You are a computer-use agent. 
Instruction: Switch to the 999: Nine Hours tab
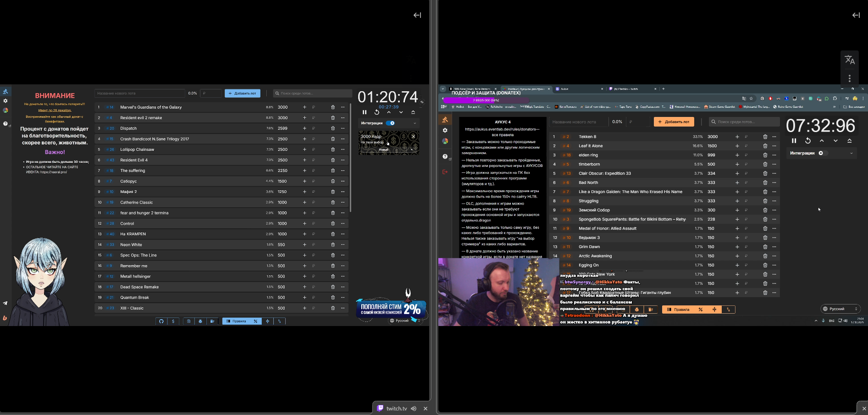point(473,89)
